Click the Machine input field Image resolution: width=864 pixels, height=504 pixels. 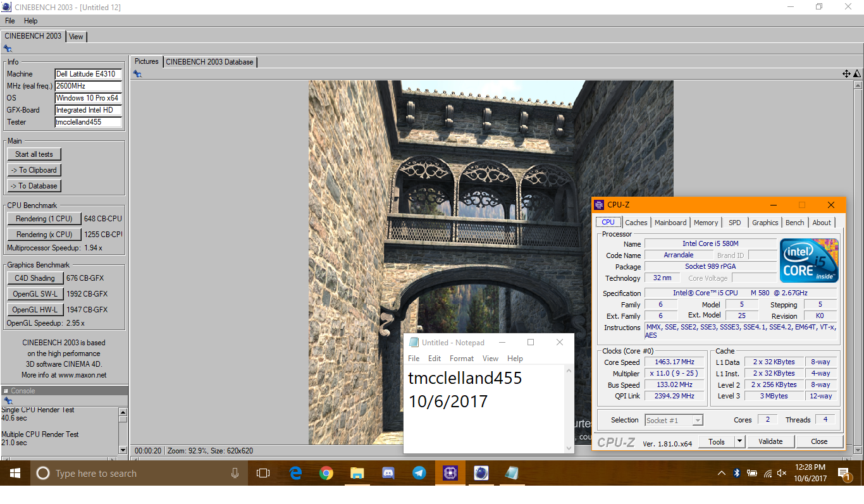point(89,74)
